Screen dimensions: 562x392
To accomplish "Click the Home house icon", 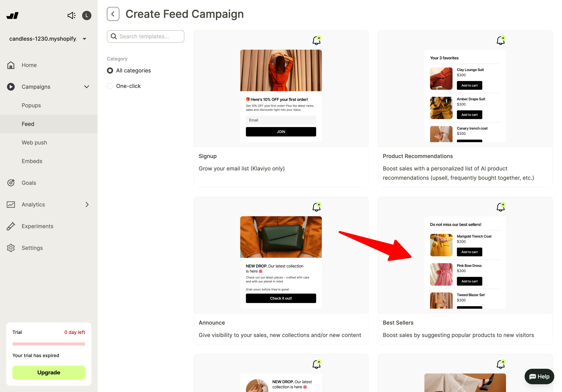I will (x=11, y=65).
